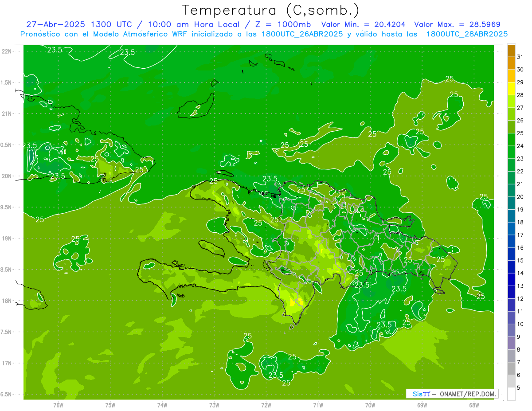Click the '22N' latitude axis label

(7, 51)
